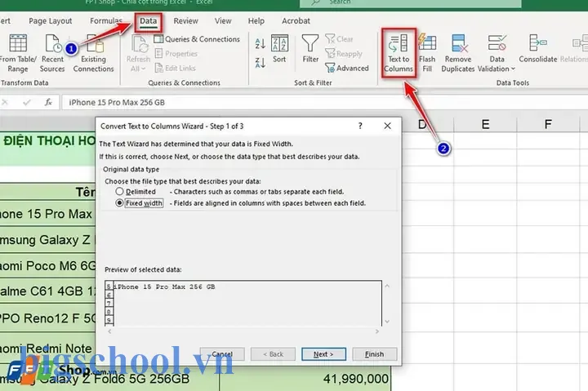The height and width of the screenshot is (391, 588).
Task: Click the cell containing 41,990,000
Action: tap(305, 379)
